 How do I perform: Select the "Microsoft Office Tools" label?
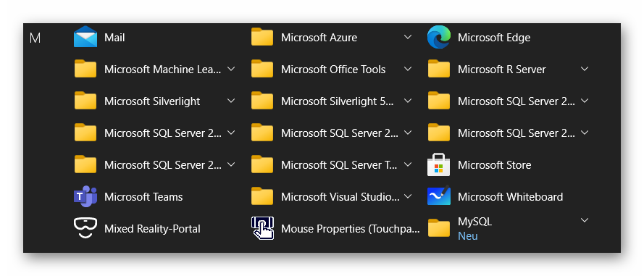(333, 70)
